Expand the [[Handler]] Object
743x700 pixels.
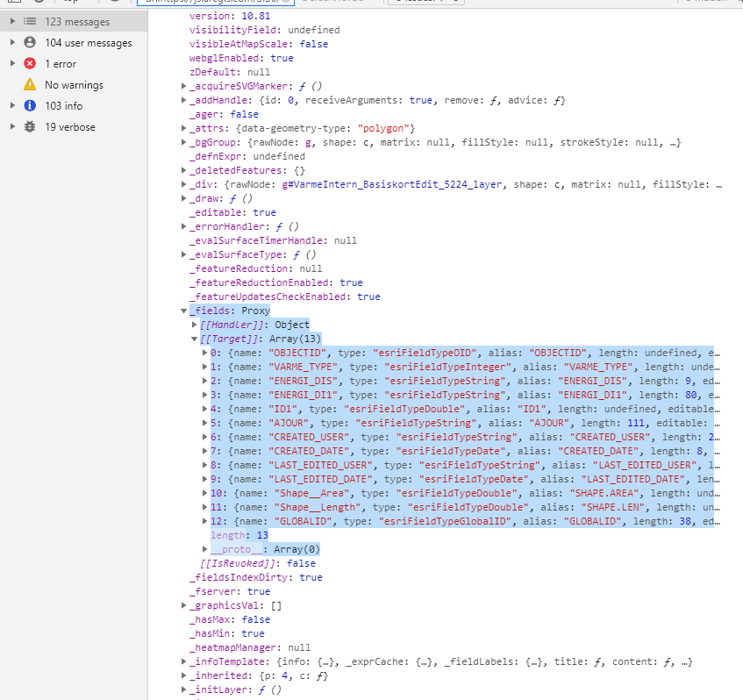click(195, 324)
